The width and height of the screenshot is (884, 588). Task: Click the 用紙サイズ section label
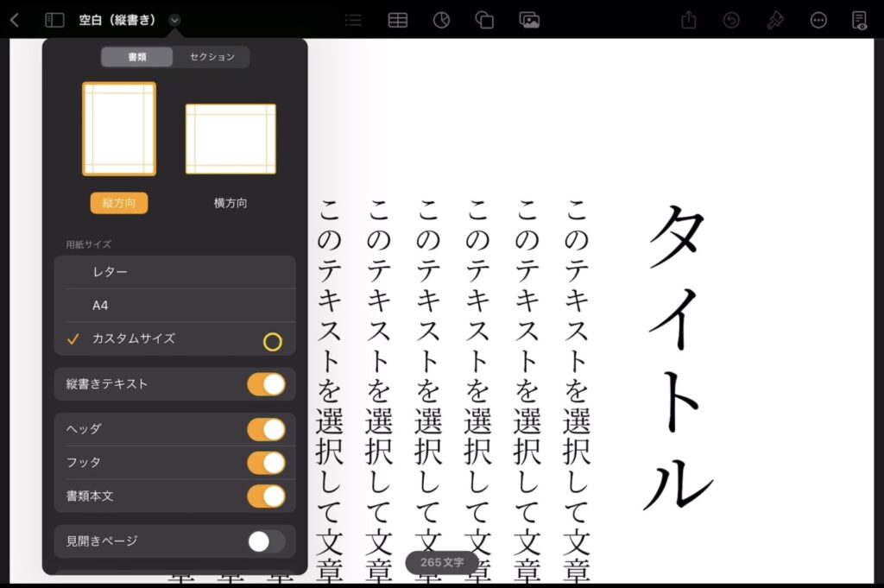89,244
